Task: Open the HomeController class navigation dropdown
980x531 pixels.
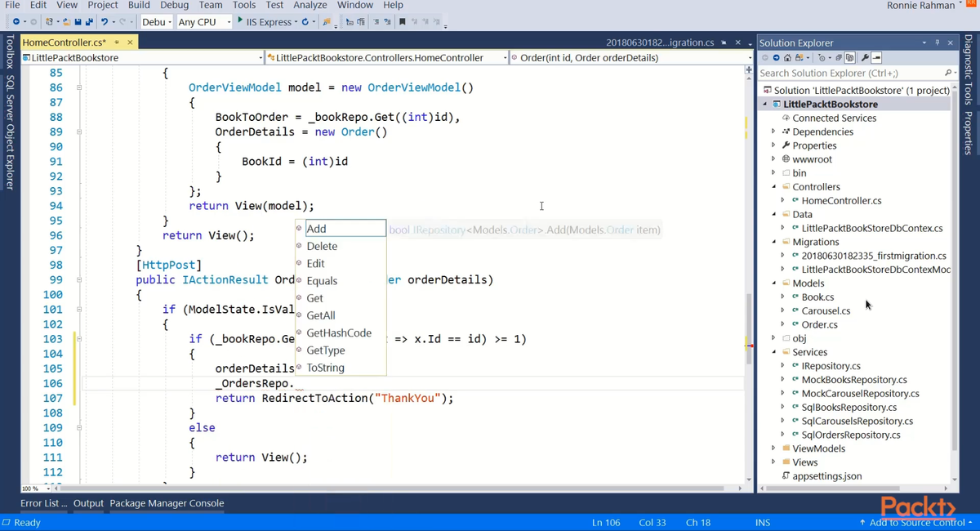Action: (386, 58)
